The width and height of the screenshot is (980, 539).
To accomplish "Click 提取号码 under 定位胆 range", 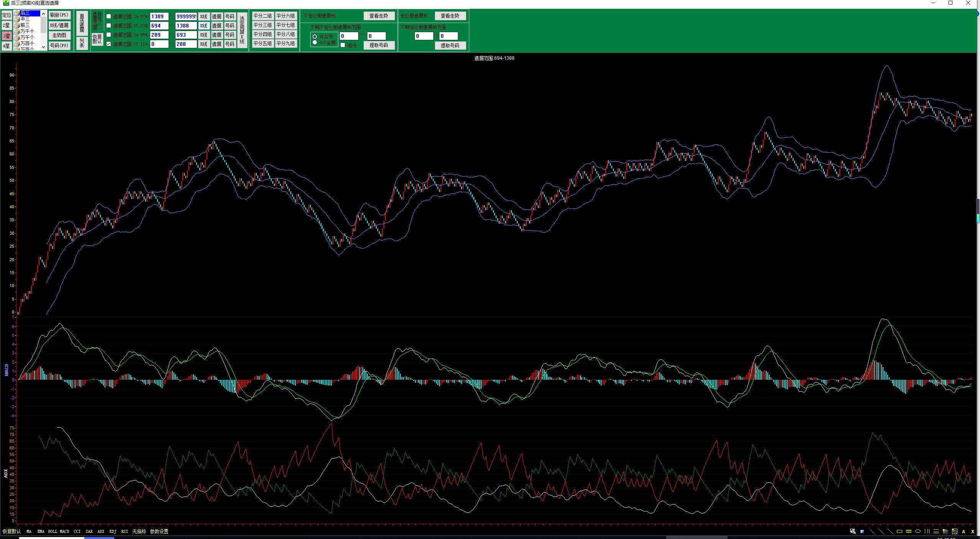I will (x=450, y=46).
